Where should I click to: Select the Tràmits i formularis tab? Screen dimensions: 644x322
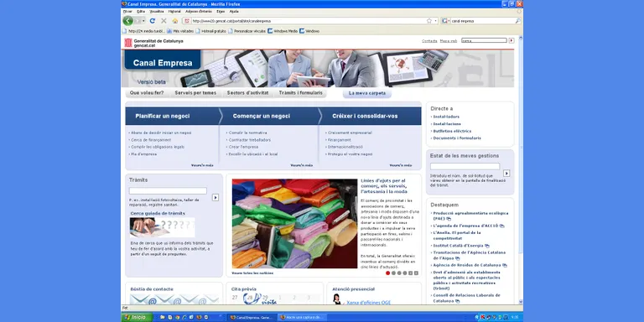coord(301,93)
